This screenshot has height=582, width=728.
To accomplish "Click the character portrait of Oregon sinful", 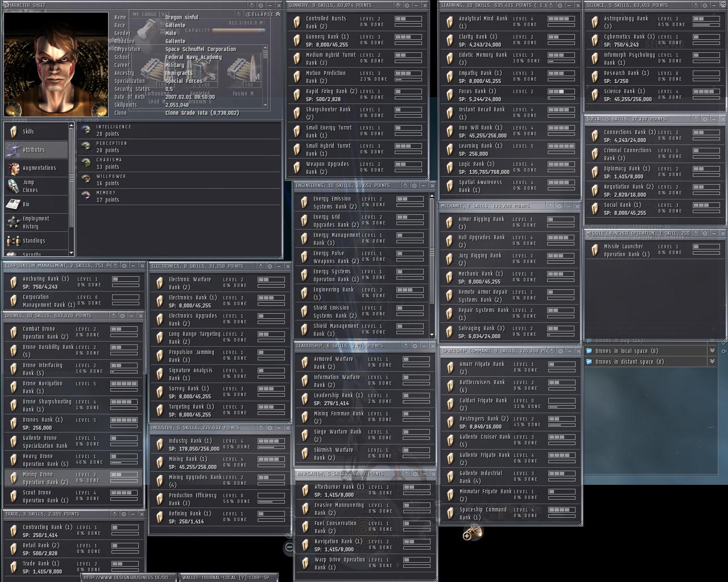I will [x=56, y=64].
